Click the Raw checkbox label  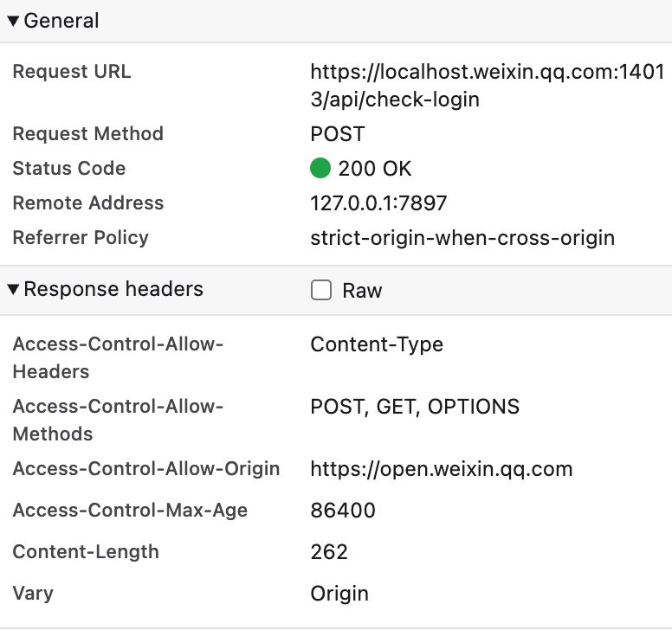click(362, 291)
